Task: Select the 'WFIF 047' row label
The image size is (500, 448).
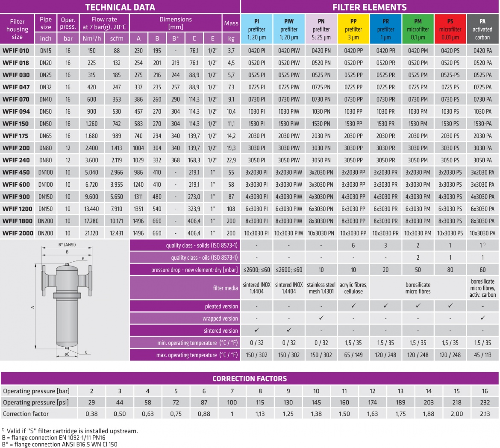Action: point(16,87)
